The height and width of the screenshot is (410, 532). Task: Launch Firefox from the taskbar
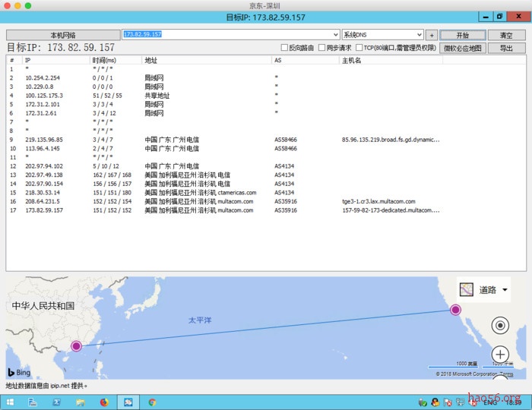[x=105, y=402]
